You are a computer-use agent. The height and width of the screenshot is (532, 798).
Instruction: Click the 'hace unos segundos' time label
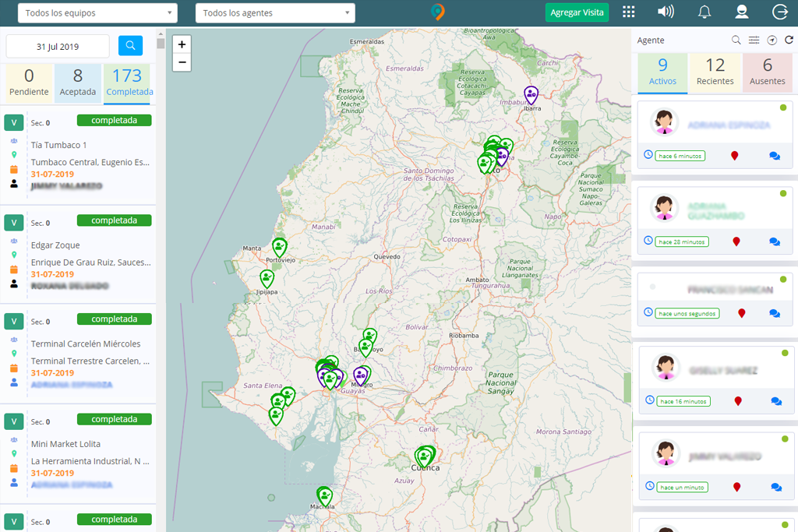point(687,314)
